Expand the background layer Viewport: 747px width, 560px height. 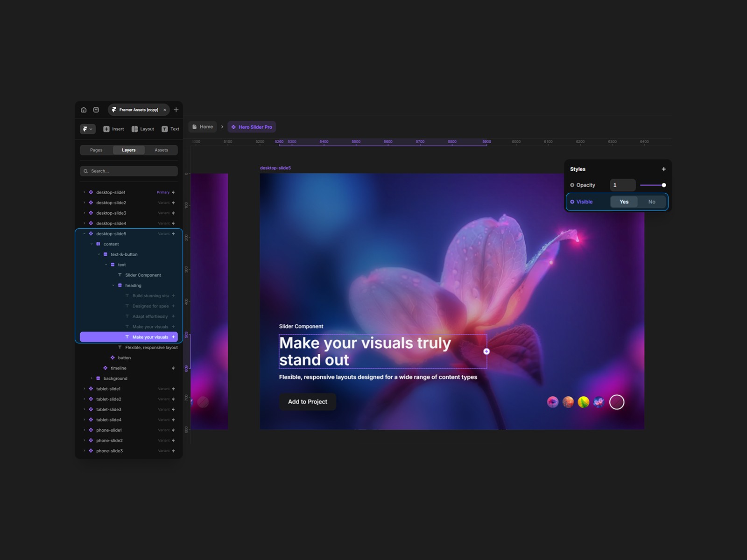coord(92,378)
